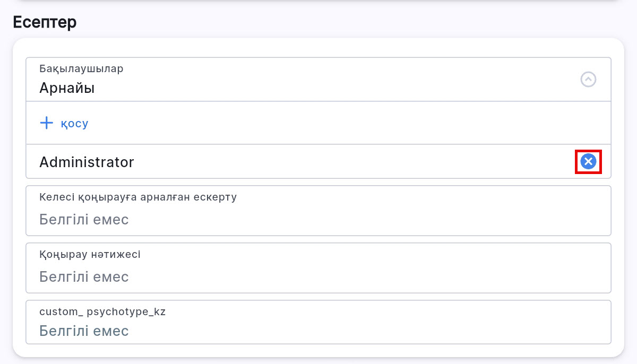The width and height of the screenshot is (637, 364).
Task: Click Белгілі емес under Қоңырау нәтижесі
Action: click(x=84, y=276)
